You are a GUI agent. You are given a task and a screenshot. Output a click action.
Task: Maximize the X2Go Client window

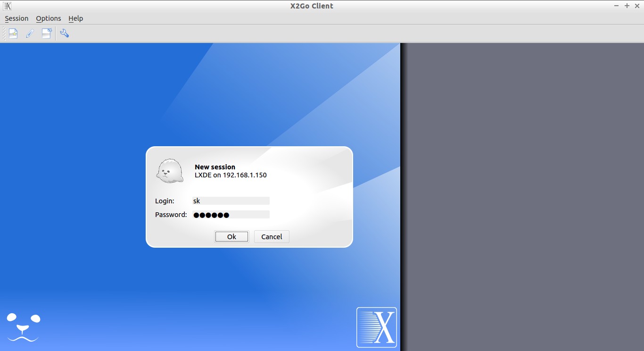tap(627, 6)
